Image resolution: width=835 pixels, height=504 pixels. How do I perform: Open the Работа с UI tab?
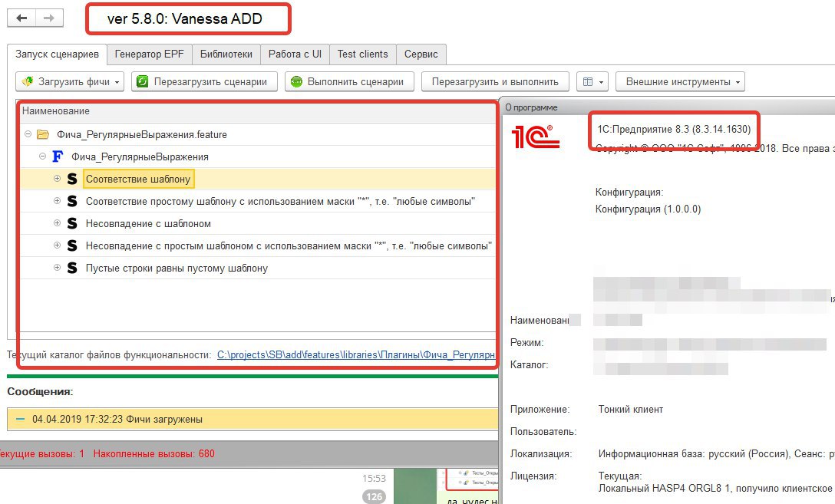point(295,54)
